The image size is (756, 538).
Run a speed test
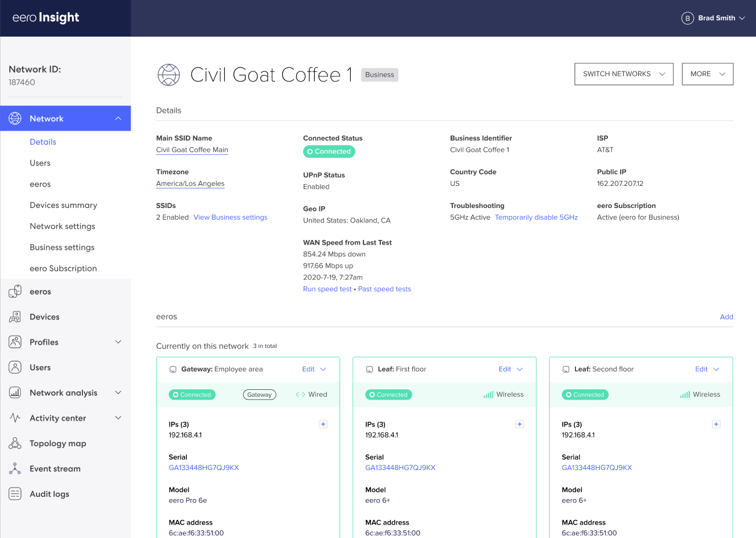(327, 289)
